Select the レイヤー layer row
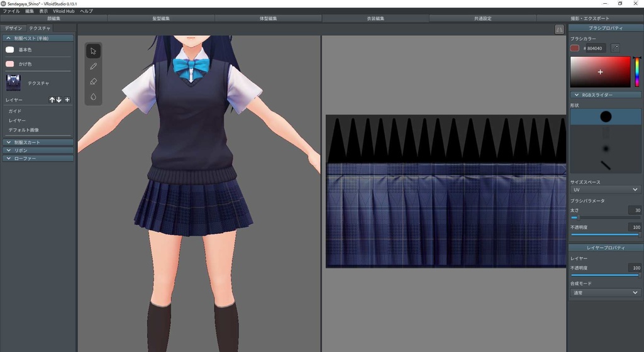 [17, 121]
